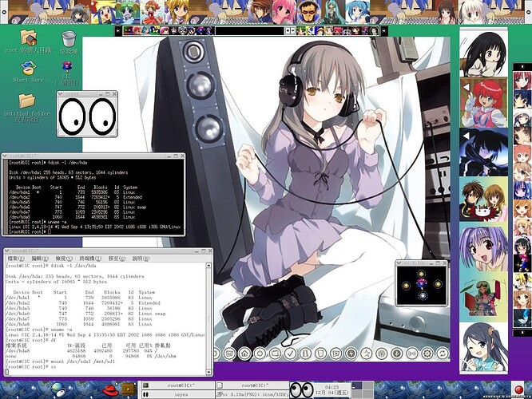
Task: Click the lightning bolt icon in the wallpaper dock
Action: click(351, 354)
